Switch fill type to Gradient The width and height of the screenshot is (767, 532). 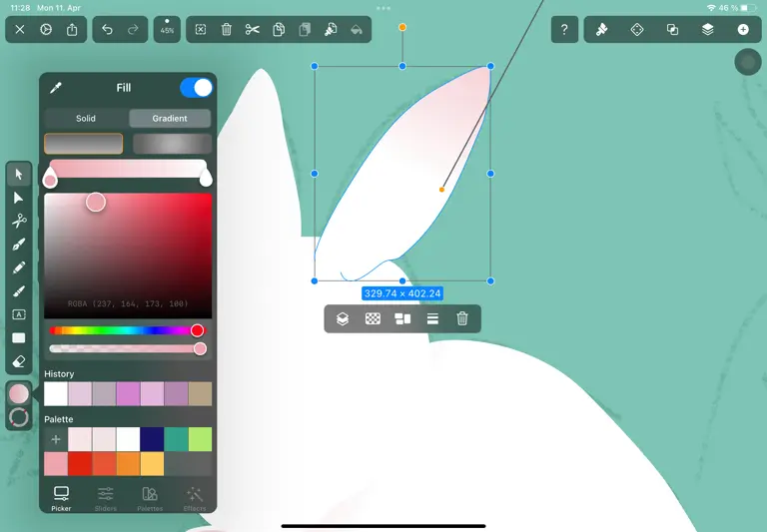(x=170, y=119)
